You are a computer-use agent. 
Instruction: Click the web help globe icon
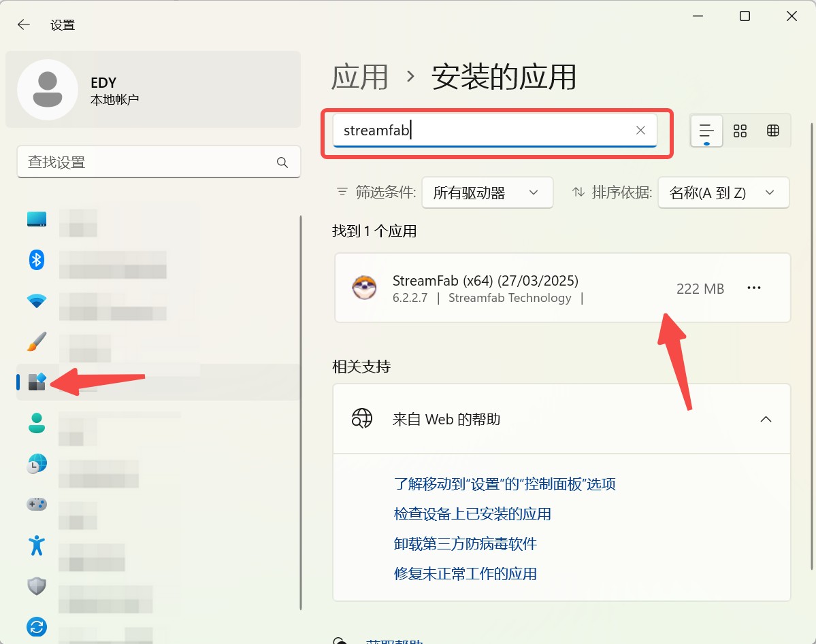click(x=362, y=418)
